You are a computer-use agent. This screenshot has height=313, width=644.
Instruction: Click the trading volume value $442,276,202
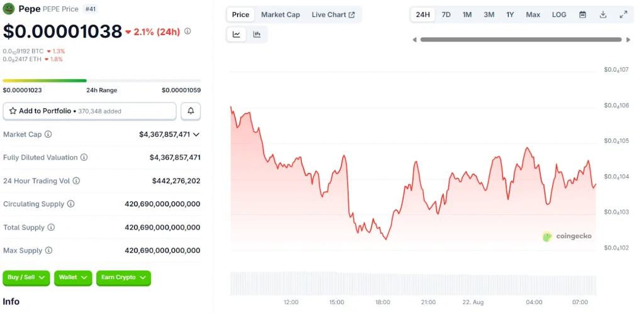(176, 180)
